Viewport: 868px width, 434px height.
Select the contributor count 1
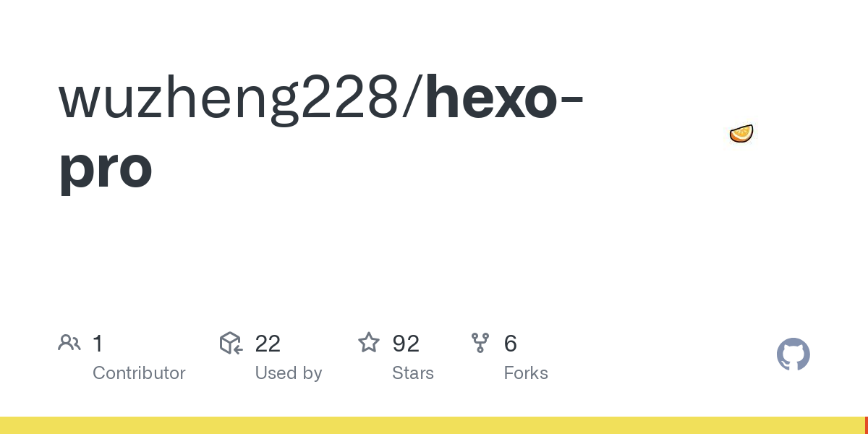(x=98, y=344)
